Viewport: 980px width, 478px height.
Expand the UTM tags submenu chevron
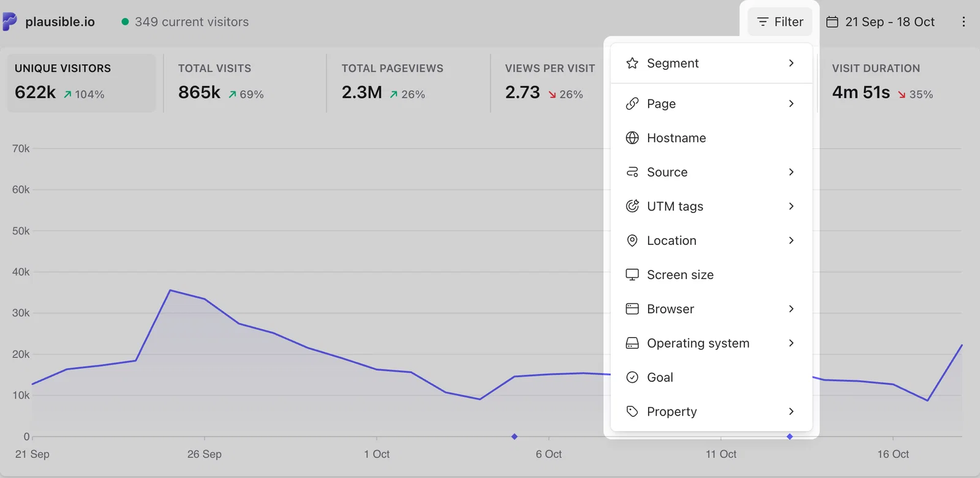tap(791, 206)
